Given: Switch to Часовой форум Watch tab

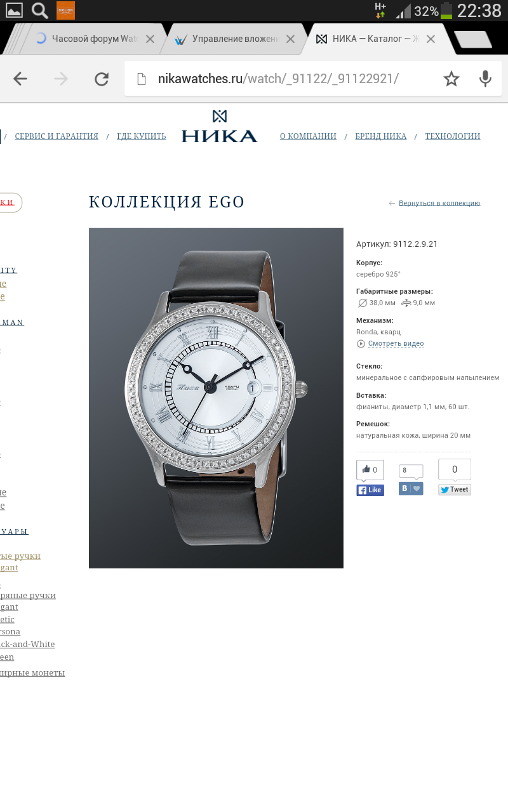Looking at the screenshot, I should coord(88,39).
